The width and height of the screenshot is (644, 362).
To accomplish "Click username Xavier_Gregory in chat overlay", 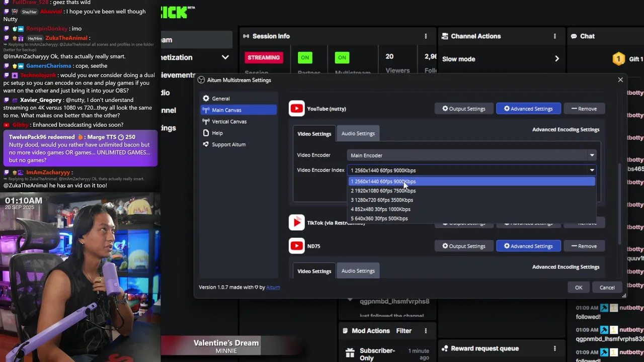I will coord(41,100).
